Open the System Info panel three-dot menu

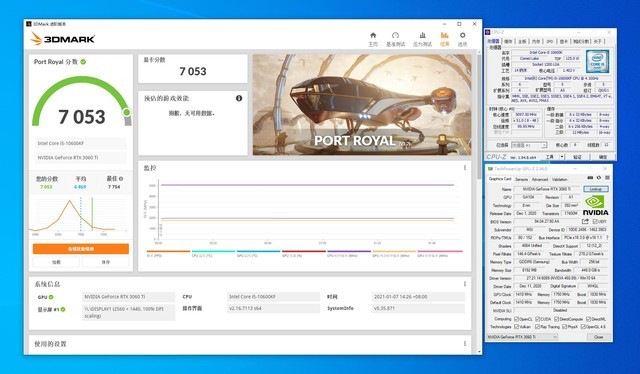pos(464,284)
